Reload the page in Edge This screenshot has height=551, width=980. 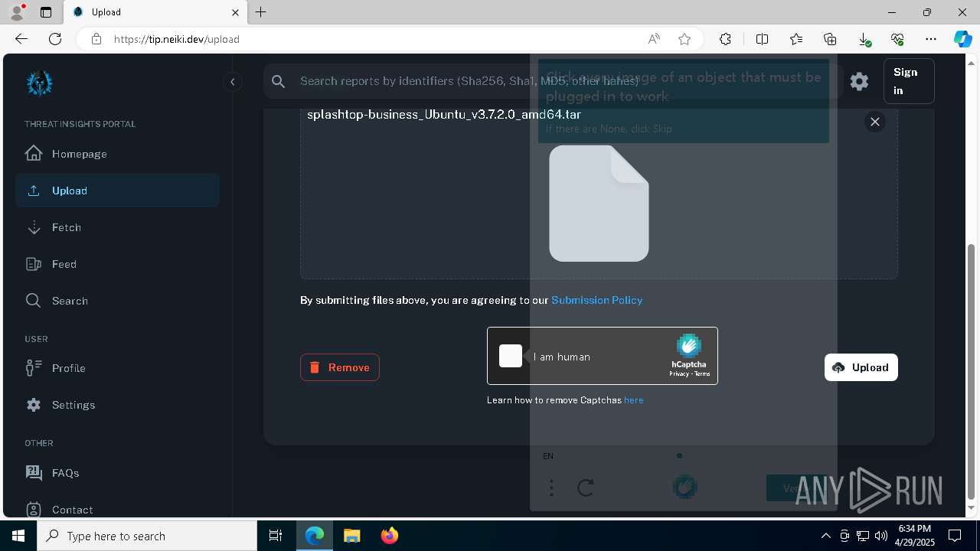pos(55,39)
